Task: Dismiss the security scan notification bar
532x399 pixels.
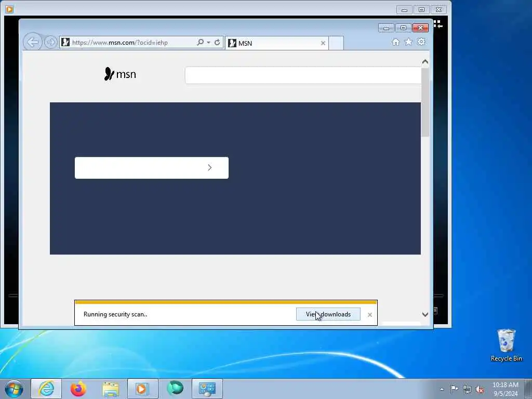Action: click(x=370, y=315)
